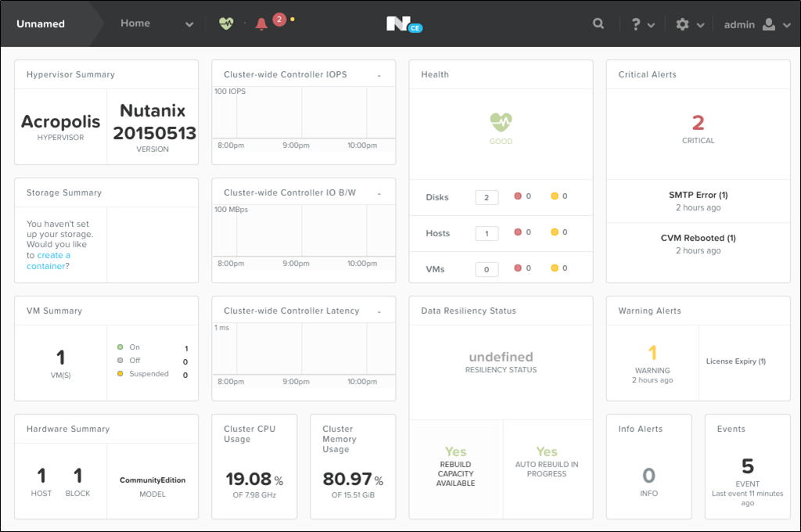Click yellow Suspended status dot in VM Summary
Screen dimensions: 801x532
tap(120, 374)
